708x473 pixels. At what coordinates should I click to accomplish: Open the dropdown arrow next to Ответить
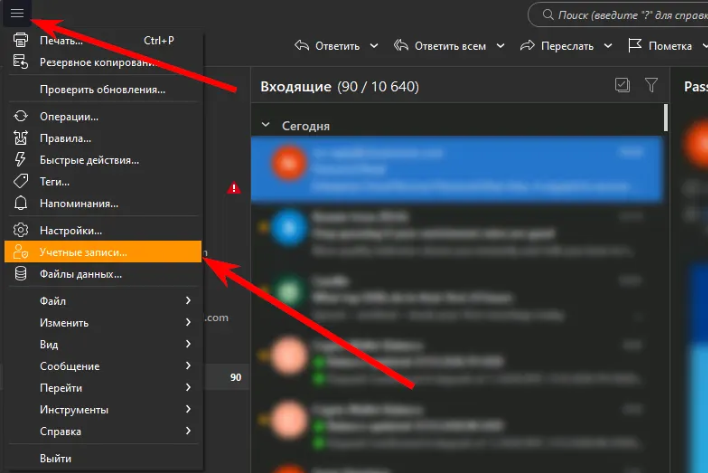tap(374, 46)
